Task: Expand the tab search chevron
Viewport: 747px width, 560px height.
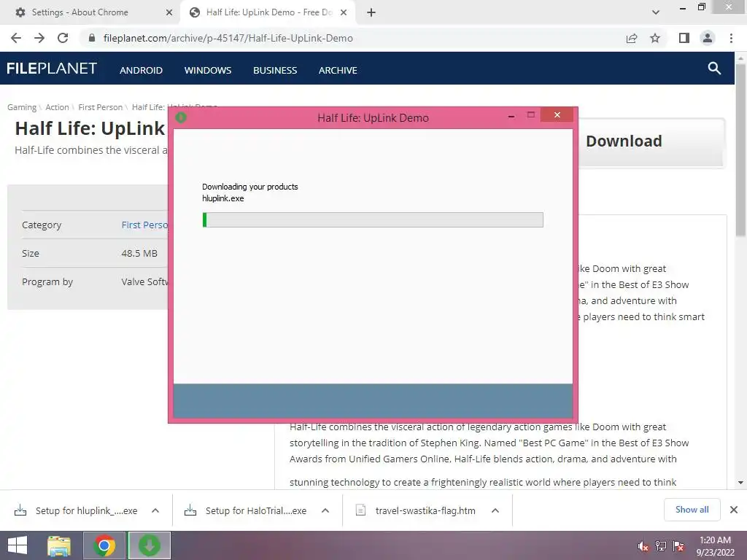Action: coord(656,12)
